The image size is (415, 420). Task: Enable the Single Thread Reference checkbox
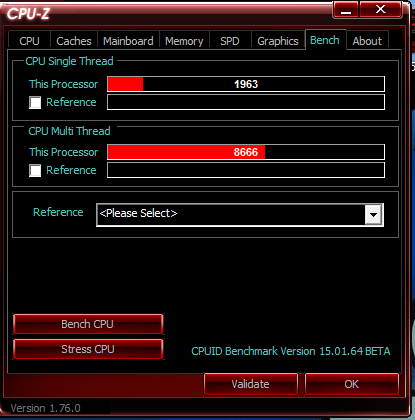[x=35, y=102]
